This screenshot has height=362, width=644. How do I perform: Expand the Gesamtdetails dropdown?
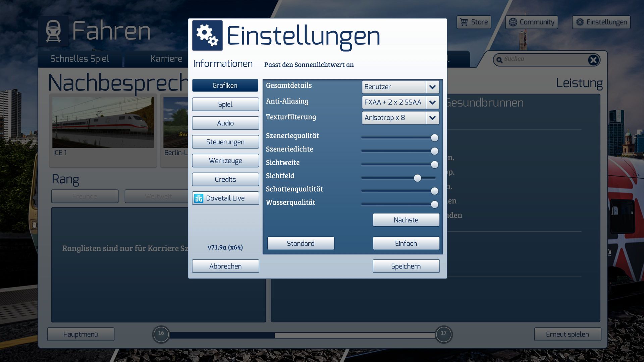pos(432,87)
